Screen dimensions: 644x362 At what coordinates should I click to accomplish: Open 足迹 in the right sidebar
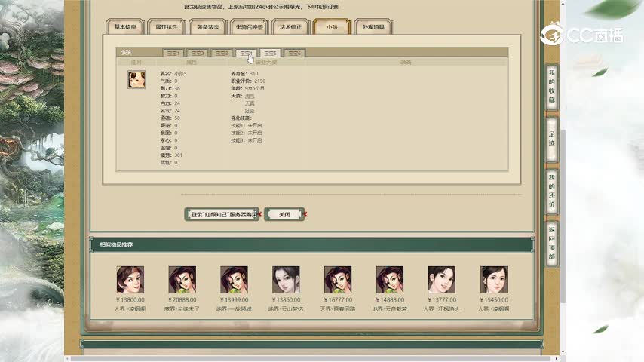coord(551,139)
